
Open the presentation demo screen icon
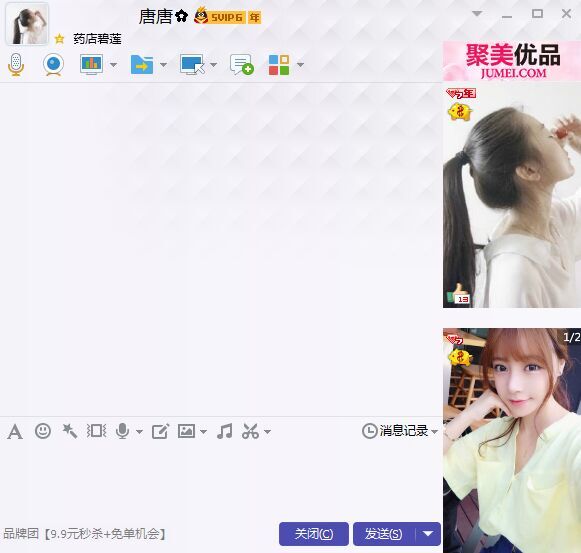(x=92, y=64)
